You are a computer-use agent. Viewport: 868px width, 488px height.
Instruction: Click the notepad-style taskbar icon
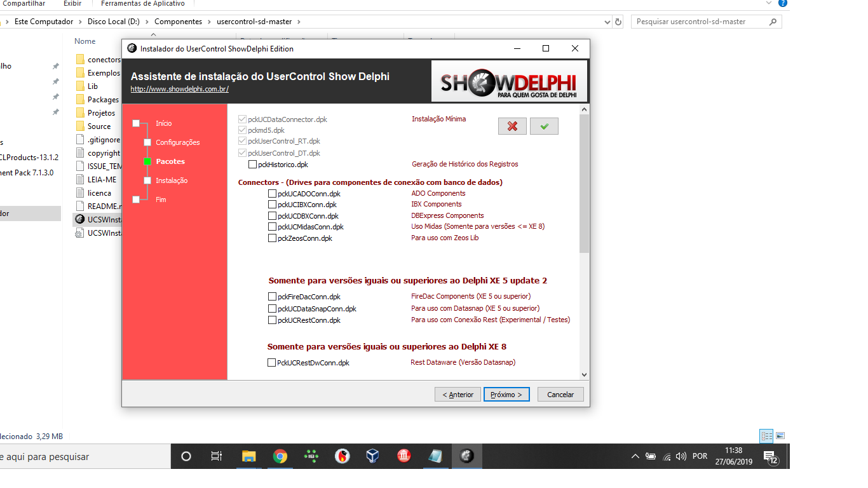point(435,456)
